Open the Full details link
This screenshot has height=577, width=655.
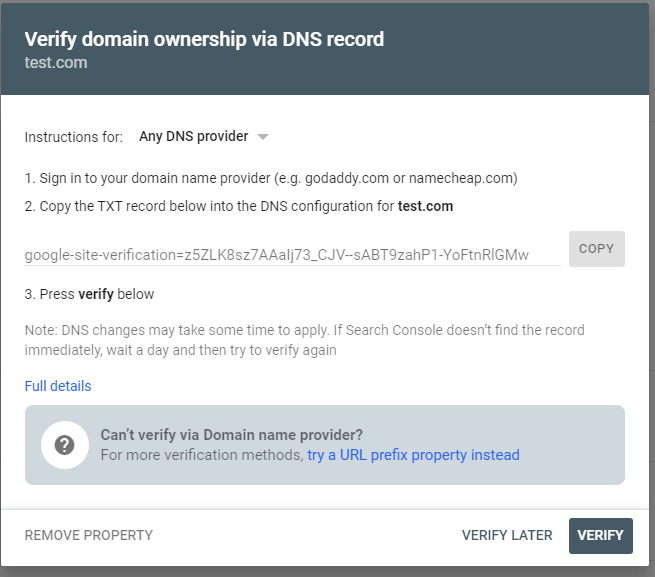(58, 386)
